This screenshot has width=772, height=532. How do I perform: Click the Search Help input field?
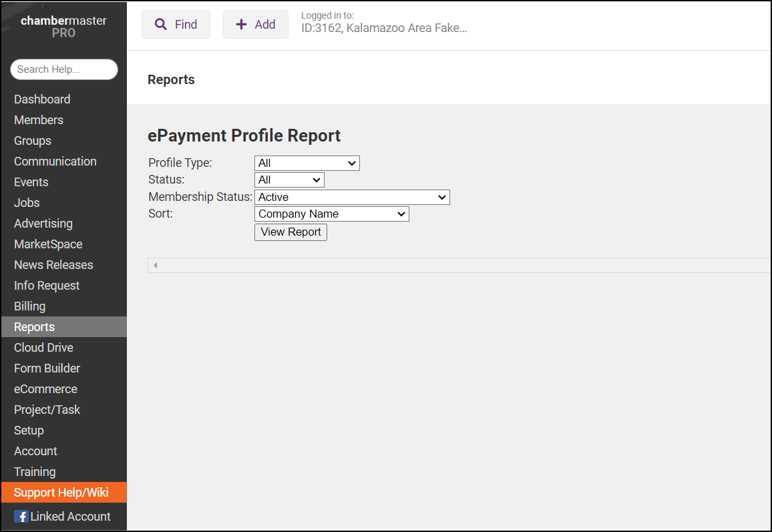[63, 69]
